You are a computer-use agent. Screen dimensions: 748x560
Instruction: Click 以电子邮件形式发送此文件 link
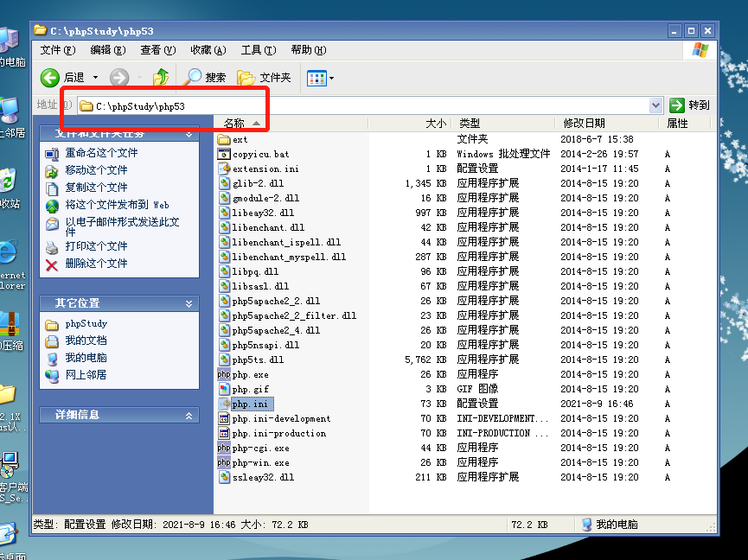[122, 226]
